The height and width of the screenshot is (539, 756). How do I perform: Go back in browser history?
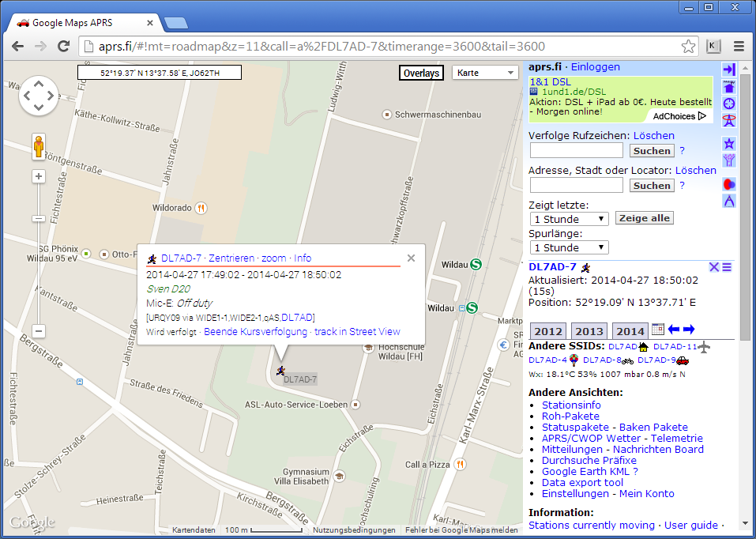tap(18, 47)
